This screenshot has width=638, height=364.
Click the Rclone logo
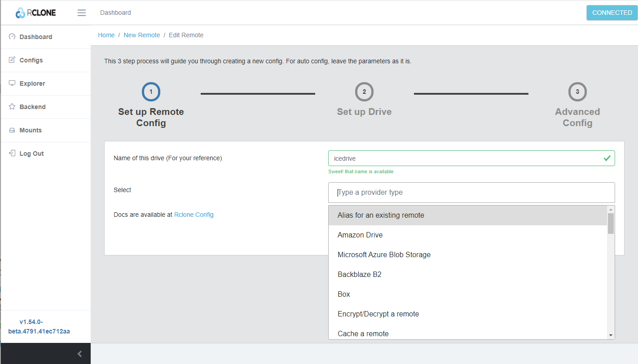pyautogui.click(x=36, y=13)
